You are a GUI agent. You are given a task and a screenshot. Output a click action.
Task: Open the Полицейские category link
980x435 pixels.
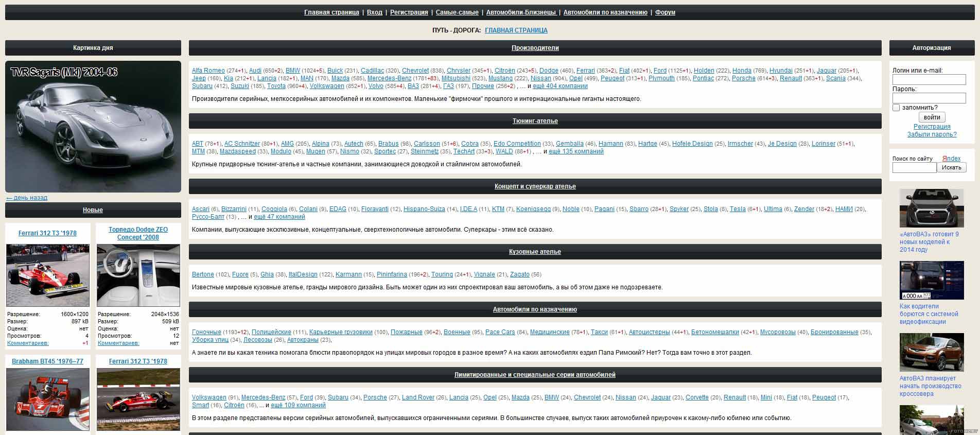coord(271,332)
